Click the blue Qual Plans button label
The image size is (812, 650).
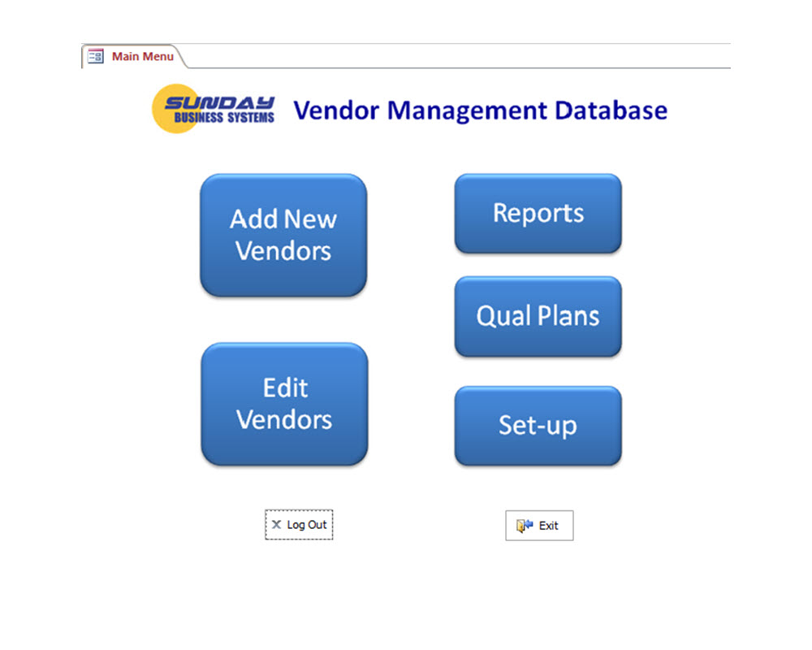[x=538, y=317]
